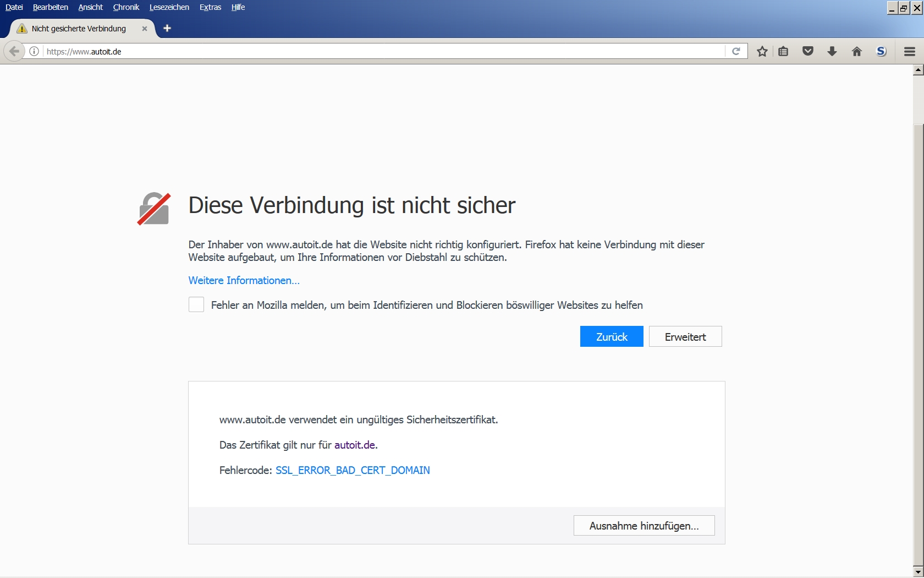Click the back arrow navigation button

click(x=14, y=52)
